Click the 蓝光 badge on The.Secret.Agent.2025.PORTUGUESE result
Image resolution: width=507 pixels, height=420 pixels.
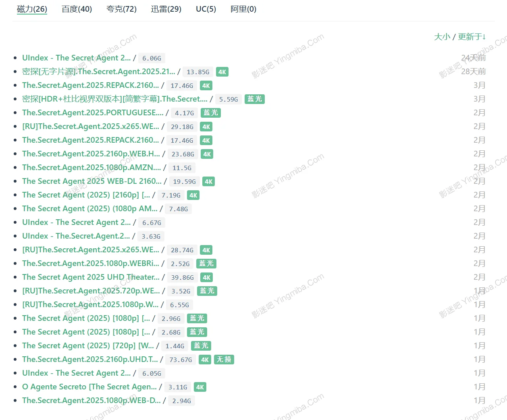tap(210, 113)
